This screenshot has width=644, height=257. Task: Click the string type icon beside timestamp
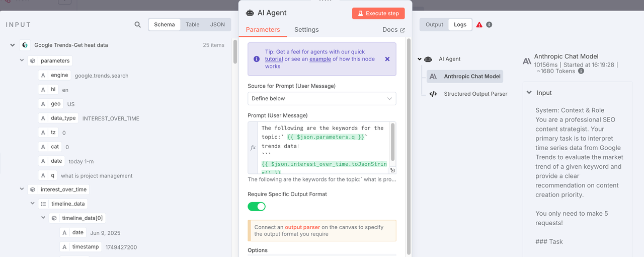[x=64, y=247]
